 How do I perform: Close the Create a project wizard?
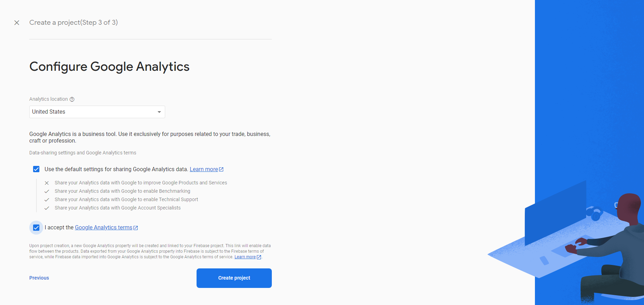pos(17,23)
